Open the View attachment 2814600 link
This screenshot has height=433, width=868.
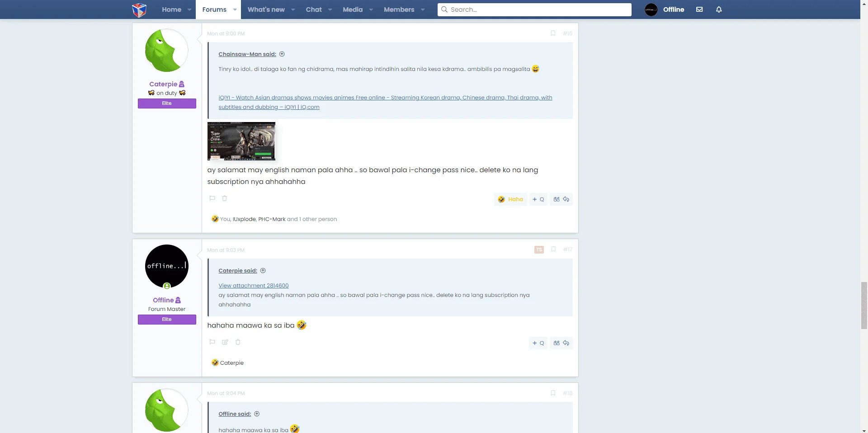pyautogui.click(x=254, y=286)
